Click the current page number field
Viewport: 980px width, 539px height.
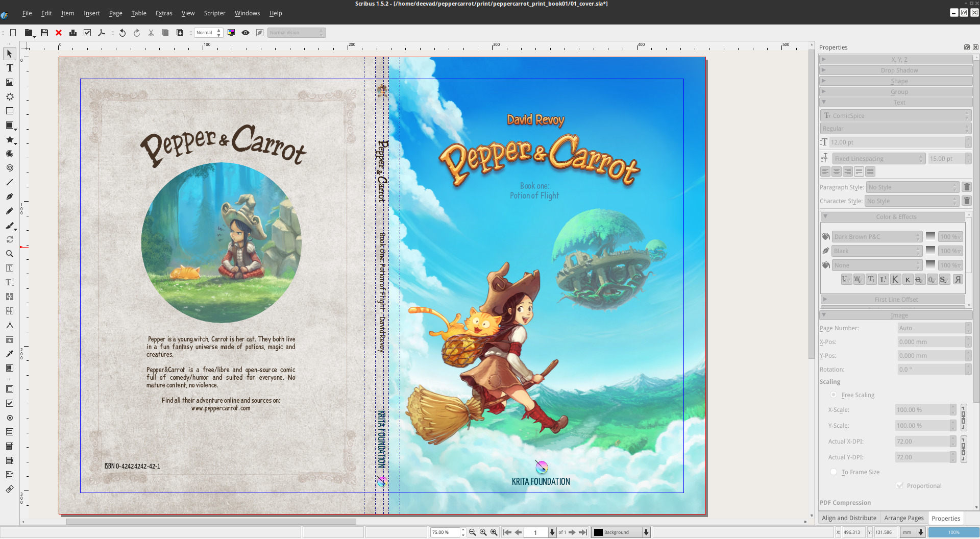(x=536, y=532)
